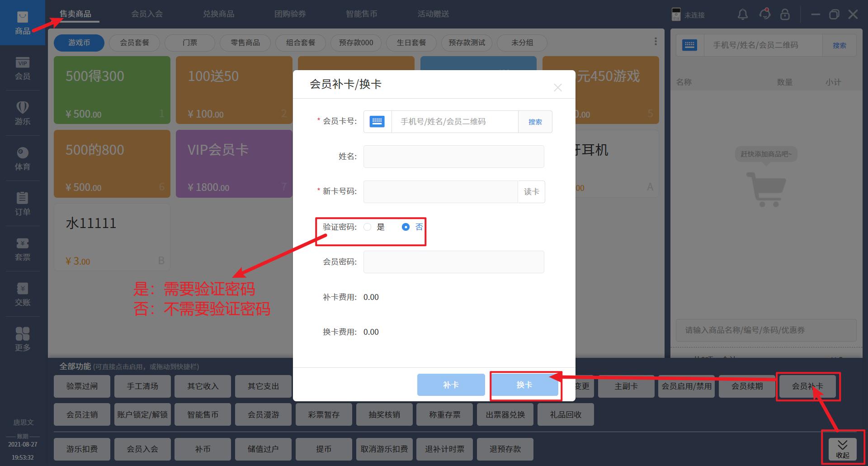Open the 商品 sidebar section
This screenshot has width=868, height=466.
tap(23, 23)
